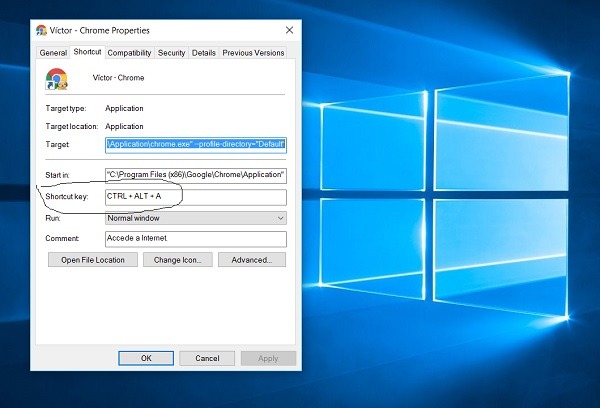This screenshot has height=408, width=600.
Task: Open the Advanced shortcut options
Action: (x=252, y=260)
